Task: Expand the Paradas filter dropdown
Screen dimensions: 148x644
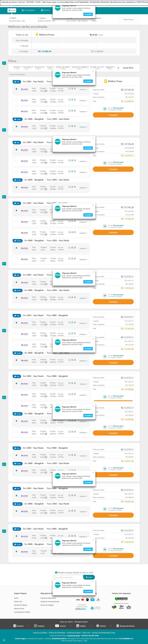Action: [17, 67]
